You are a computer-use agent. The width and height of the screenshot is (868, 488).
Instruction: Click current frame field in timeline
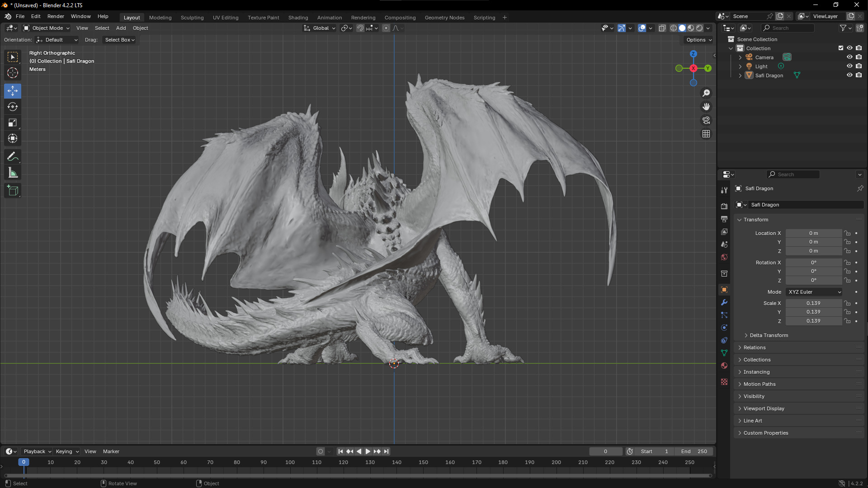[x=606, y=451]
